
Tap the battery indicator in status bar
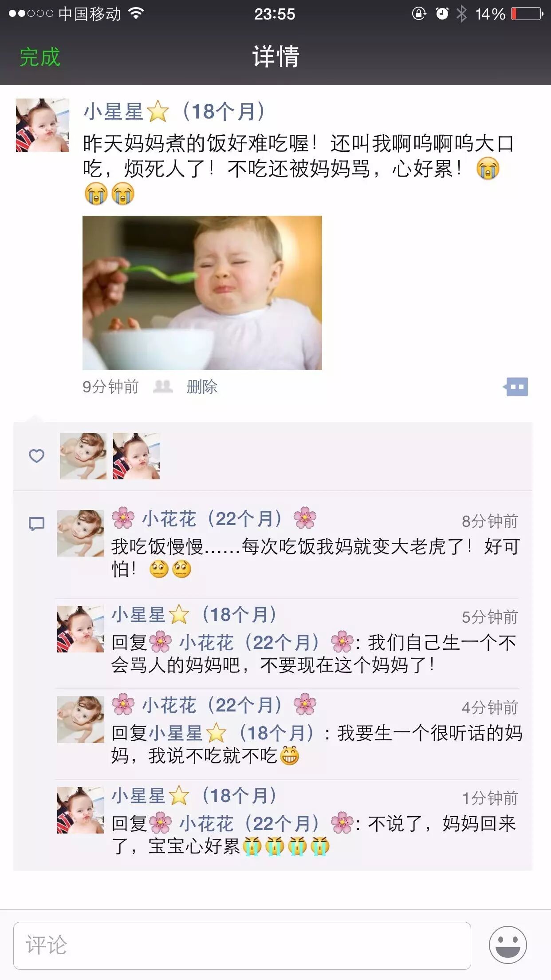click(527, 14)
